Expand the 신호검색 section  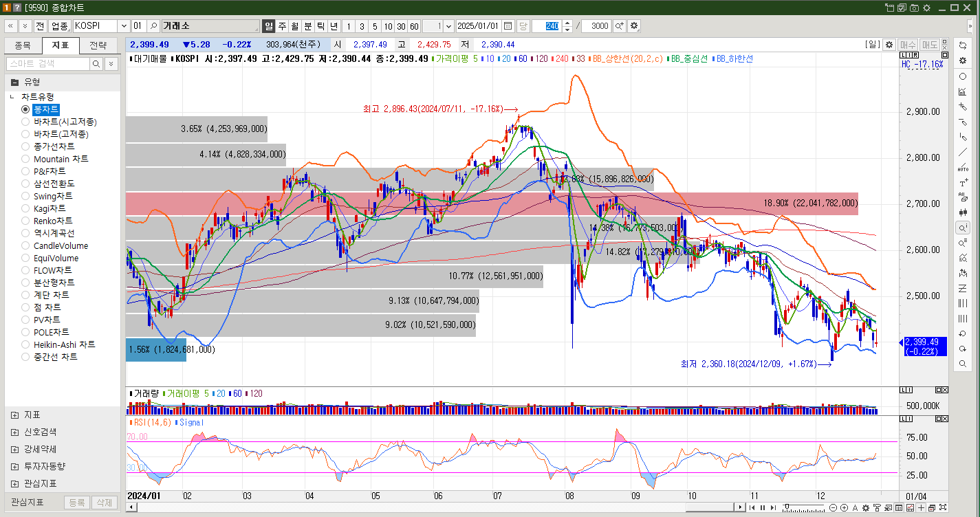pyautogui.click(x=14, y=432)
